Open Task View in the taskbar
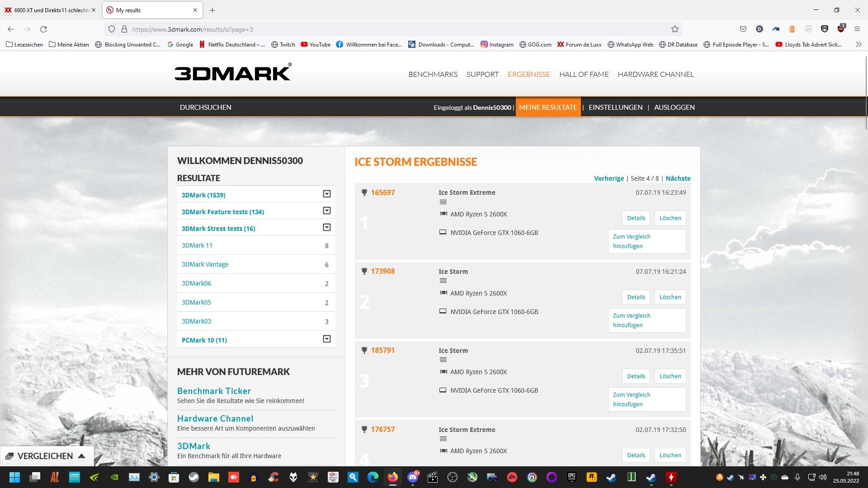 [x=35, y=477]
